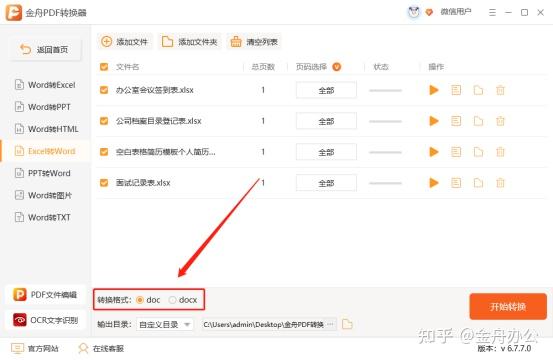The height and width of the screenshot is (360, 553).
Task: Click the user avatar icon
Action: [413, 12]
